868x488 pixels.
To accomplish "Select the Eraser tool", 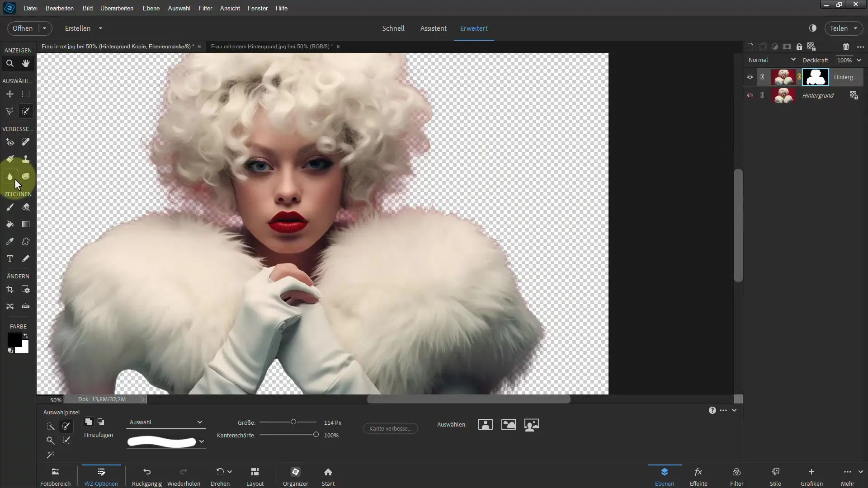I will [x=26, y=207].
